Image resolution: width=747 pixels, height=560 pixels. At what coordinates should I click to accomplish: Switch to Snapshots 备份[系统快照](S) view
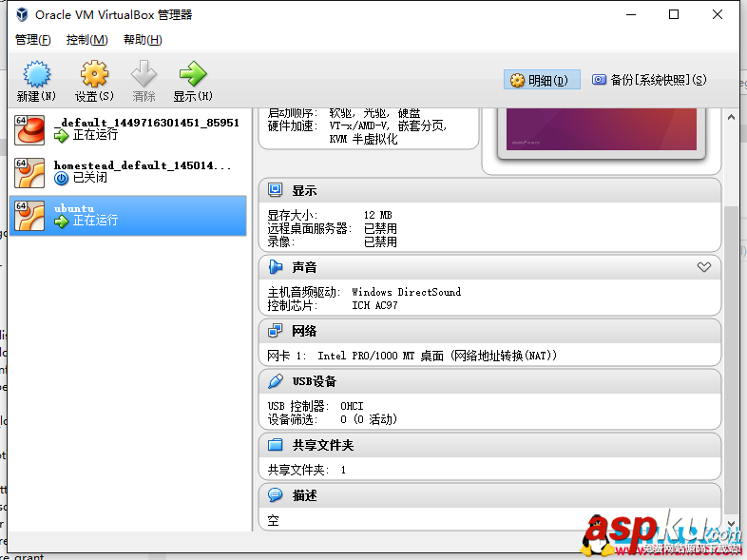tap(649, 80)
